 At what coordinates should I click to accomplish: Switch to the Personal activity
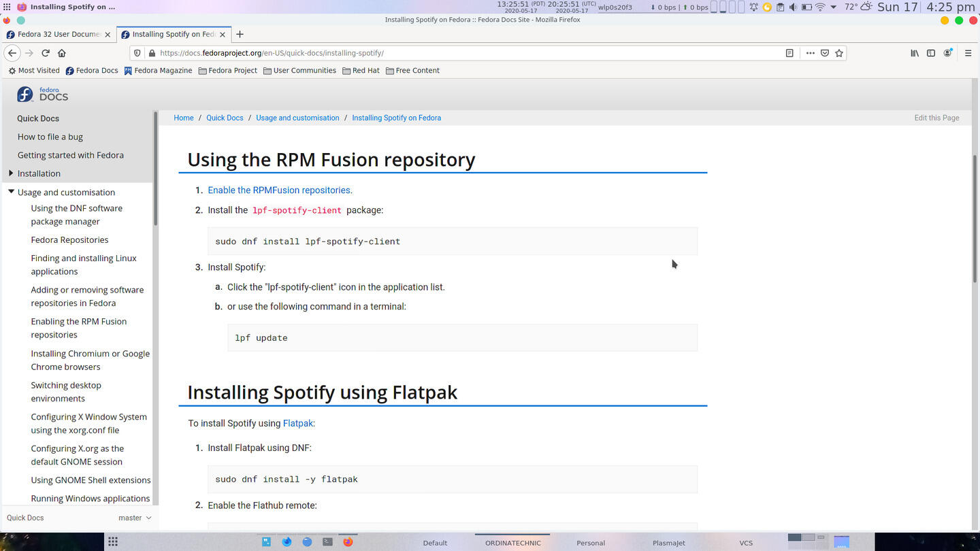pos(591,542)
